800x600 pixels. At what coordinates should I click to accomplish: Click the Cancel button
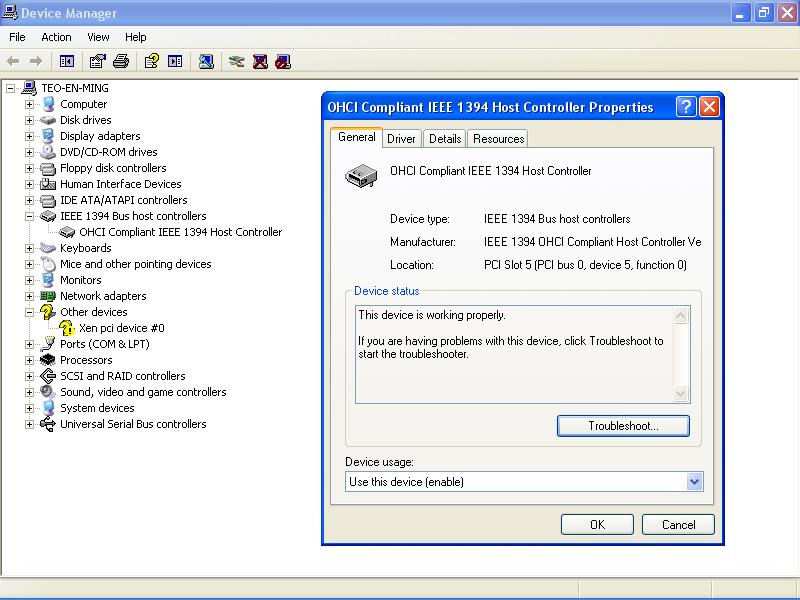point(678,524)
